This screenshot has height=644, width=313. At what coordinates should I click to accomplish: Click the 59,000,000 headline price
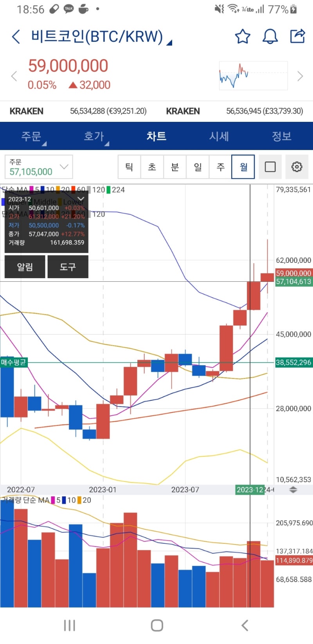(68, 66)
